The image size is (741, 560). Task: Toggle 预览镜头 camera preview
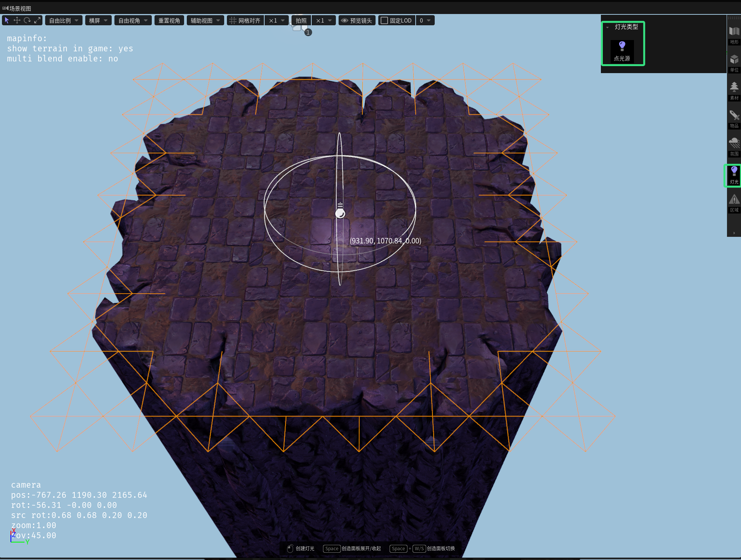pyautogui.click(x=357, y=20)
